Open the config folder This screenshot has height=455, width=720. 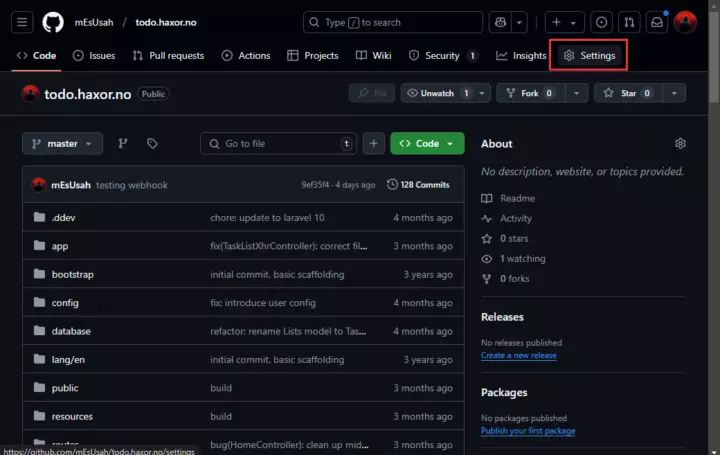point(65,303)
